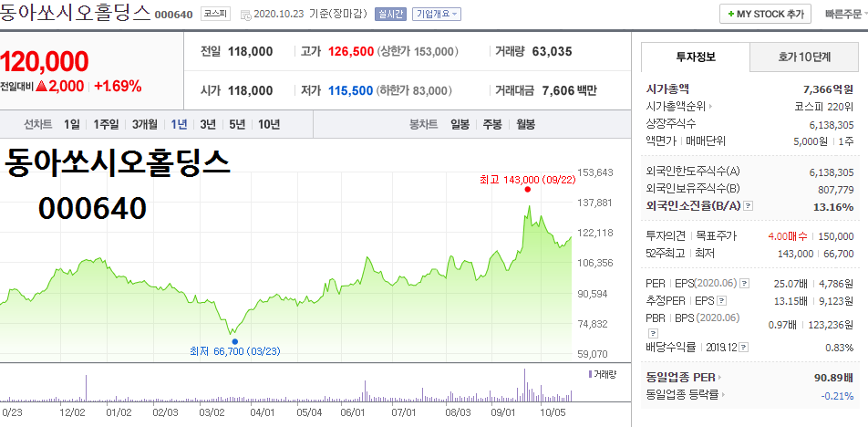Image resolution: width=868 pixels, height=427 pixels.
Task: Click the 거래량 volume legend marker
Action: click(590, 375)
